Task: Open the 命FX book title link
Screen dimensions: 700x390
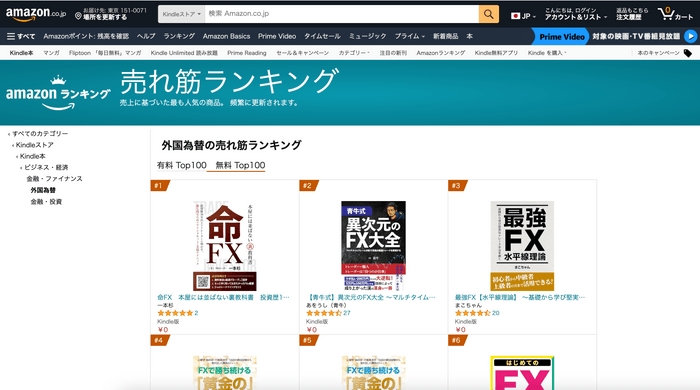Action: point(223,297)
